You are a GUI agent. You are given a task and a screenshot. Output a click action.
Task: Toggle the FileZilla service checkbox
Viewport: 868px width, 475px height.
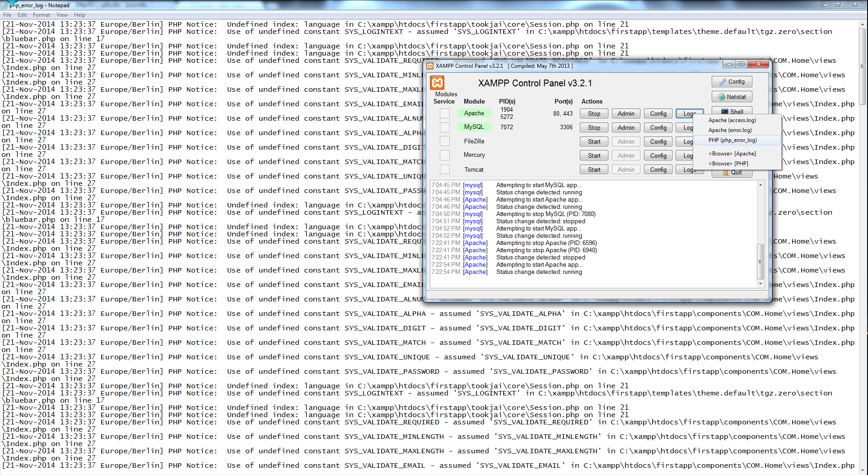coord(445,141)
